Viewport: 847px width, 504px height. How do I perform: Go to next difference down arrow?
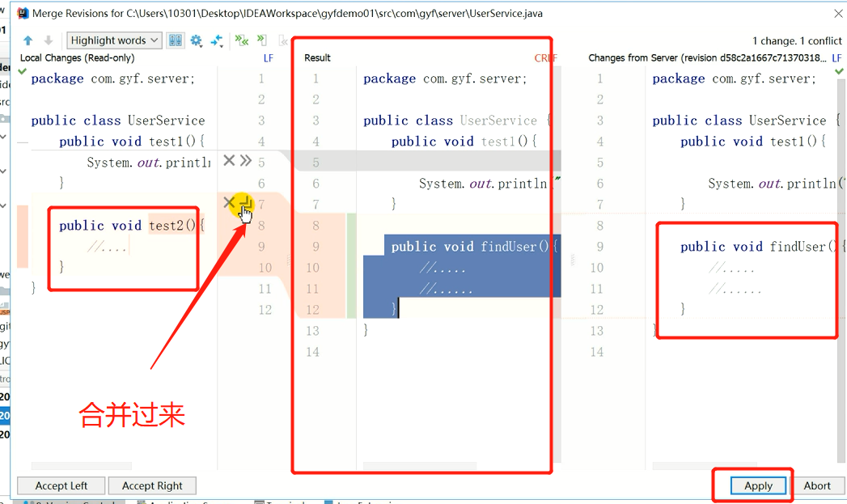tap(48, 40)
